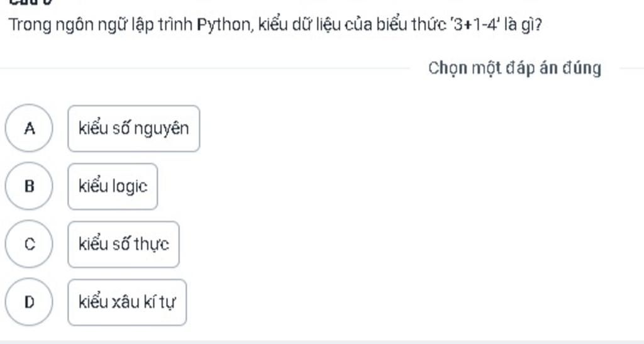Click the gray separator bar at the bottom
This screenshot has height=344, width=644.
tap(322, 341)
